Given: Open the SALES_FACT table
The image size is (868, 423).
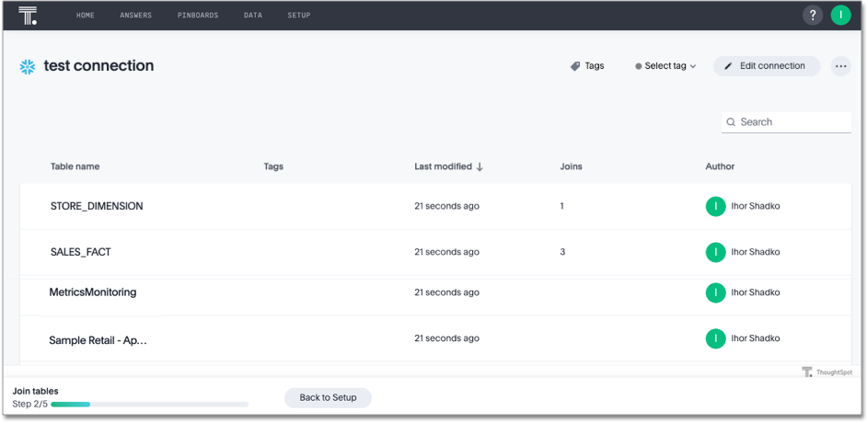Looking at the screenshot, I should click(x=81, y=252).
